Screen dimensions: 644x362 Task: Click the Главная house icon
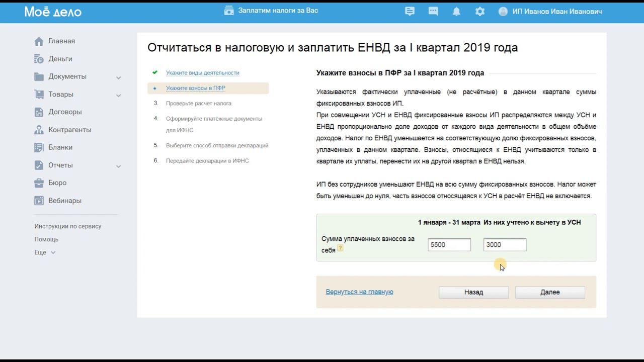point(39,41)
